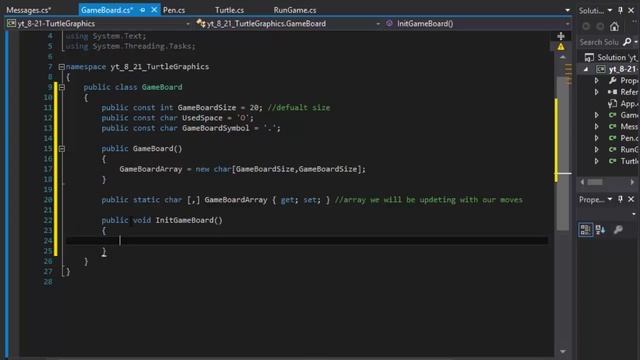Image resolution: width=640 pixels, height=360 pixels.
Task: Place cursor on empty line 24
Action: [x=306, y=241]
